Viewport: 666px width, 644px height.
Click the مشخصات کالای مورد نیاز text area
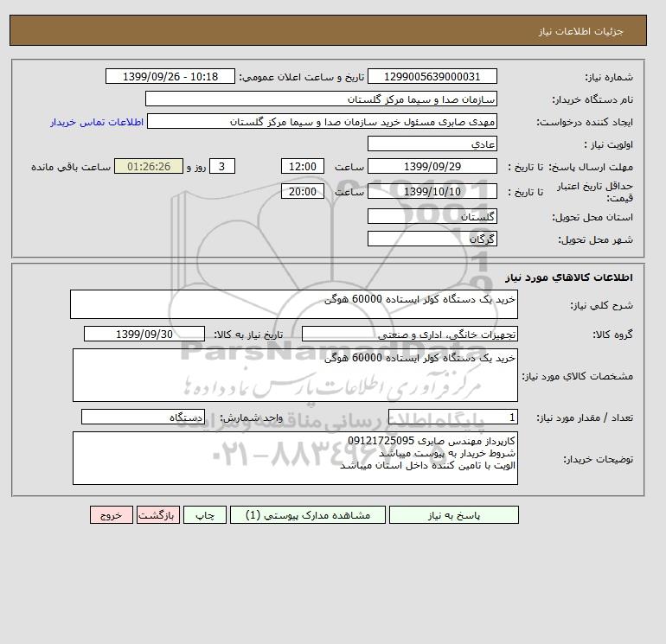point(295,375)
